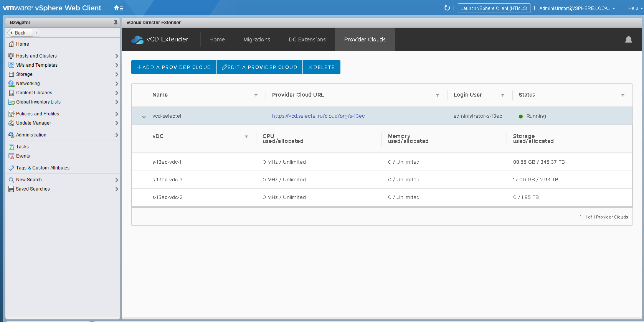Click the Home house icon in Navigator
644x322 pixels.
(12, 44)
